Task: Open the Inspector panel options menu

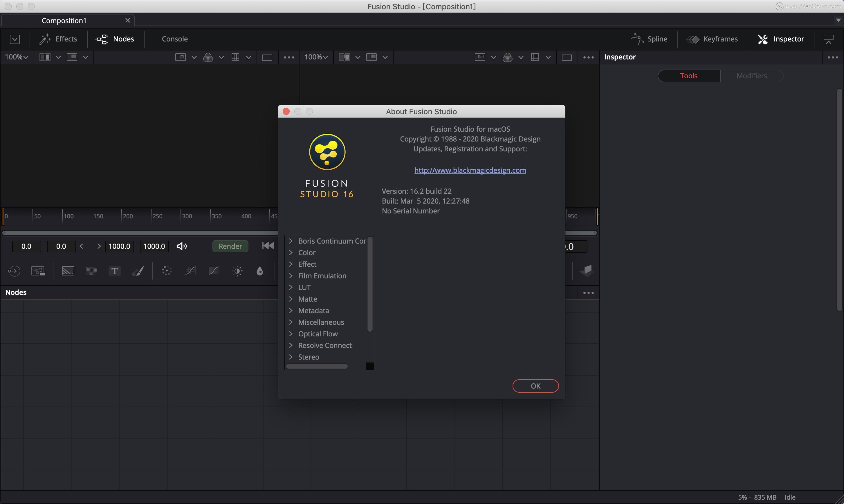Action: tap(833, 57)
